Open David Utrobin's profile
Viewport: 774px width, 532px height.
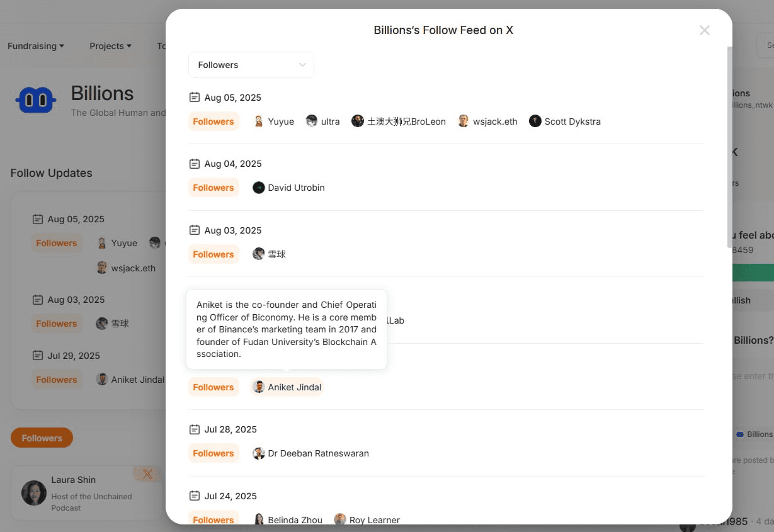click(289, 188)
